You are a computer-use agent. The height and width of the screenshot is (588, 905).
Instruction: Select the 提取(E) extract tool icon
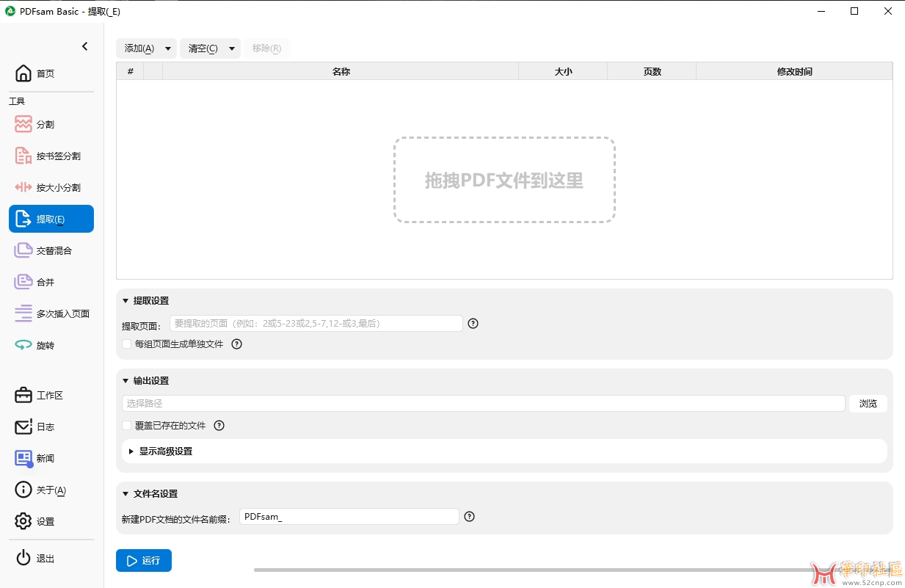point(23,219)
